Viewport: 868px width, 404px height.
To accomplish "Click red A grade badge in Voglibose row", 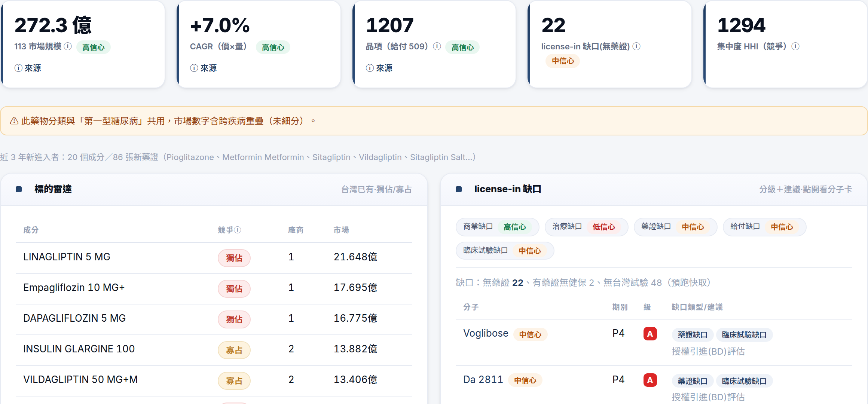I will (x=650, y=334).
